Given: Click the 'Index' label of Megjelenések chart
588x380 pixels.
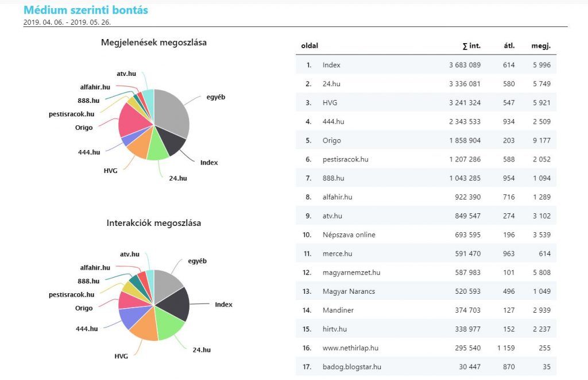Looking at the screenshot, I should [x=209, y=163].
